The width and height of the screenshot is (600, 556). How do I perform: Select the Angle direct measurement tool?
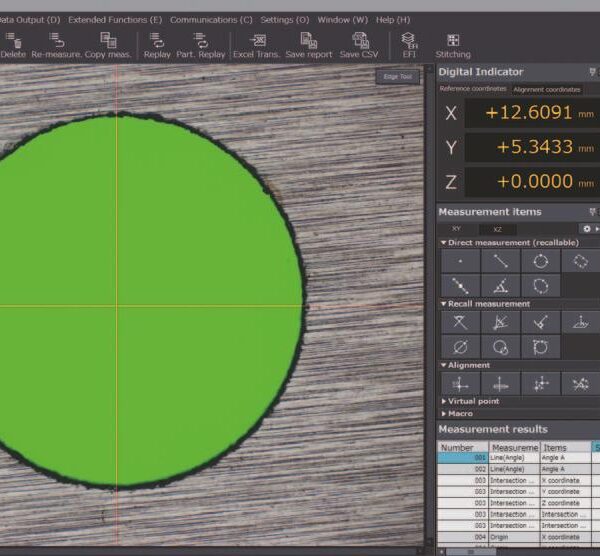[x=500, y=286]
